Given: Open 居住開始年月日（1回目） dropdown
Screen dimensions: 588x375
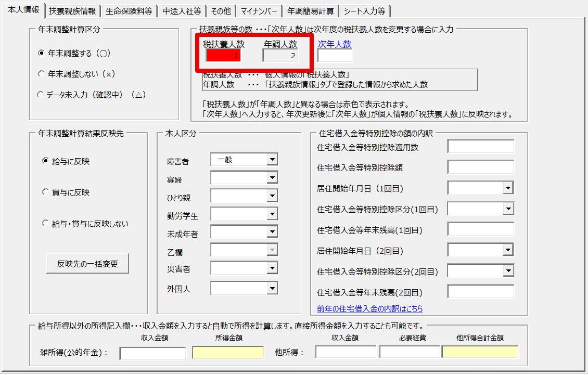Looking at the screenshot, I should click(x=508, y=188).
